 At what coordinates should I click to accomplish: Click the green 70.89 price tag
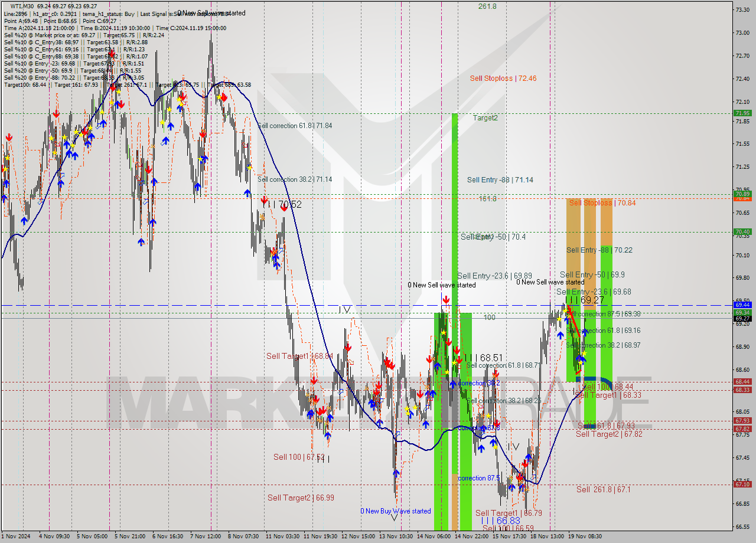[742, 194]
